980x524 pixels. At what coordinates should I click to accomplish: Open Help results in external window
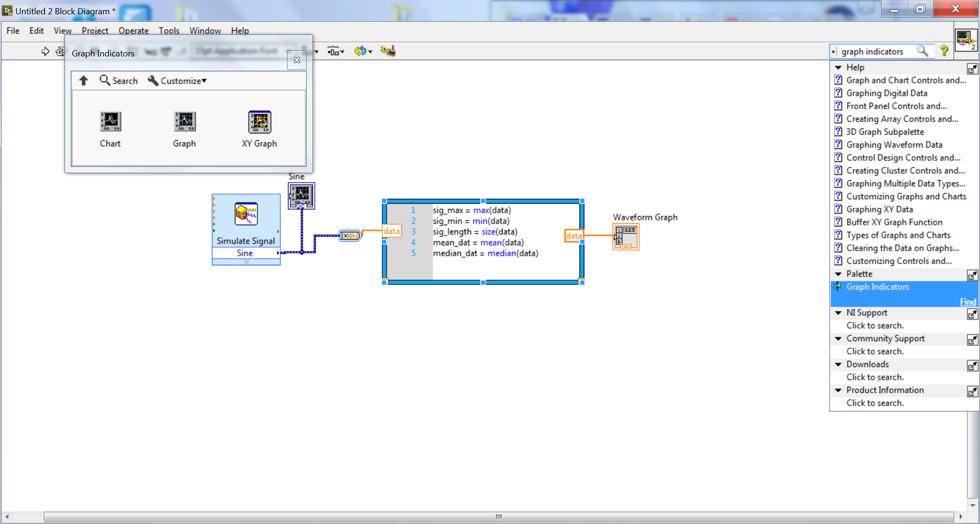[972, 69]
